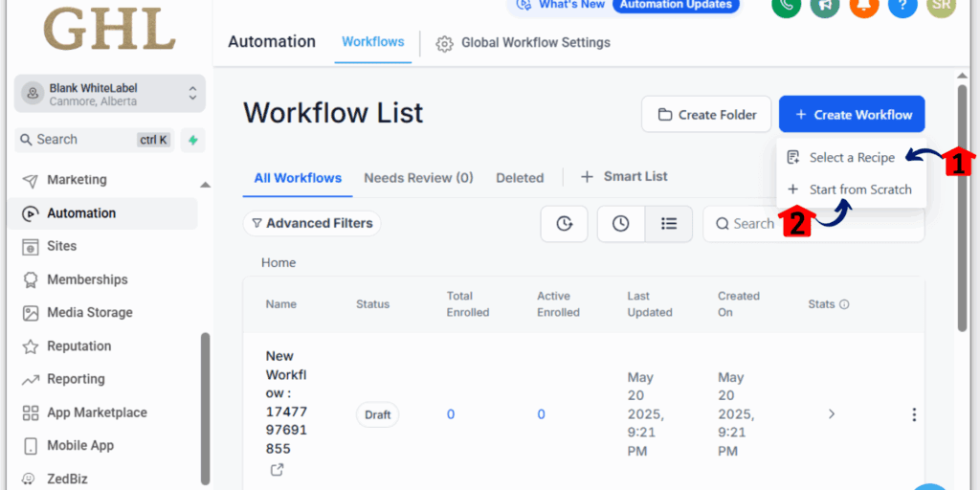Click the clock with arrow history icon
This screenshot has height=490, width=980.
point(565,224)
